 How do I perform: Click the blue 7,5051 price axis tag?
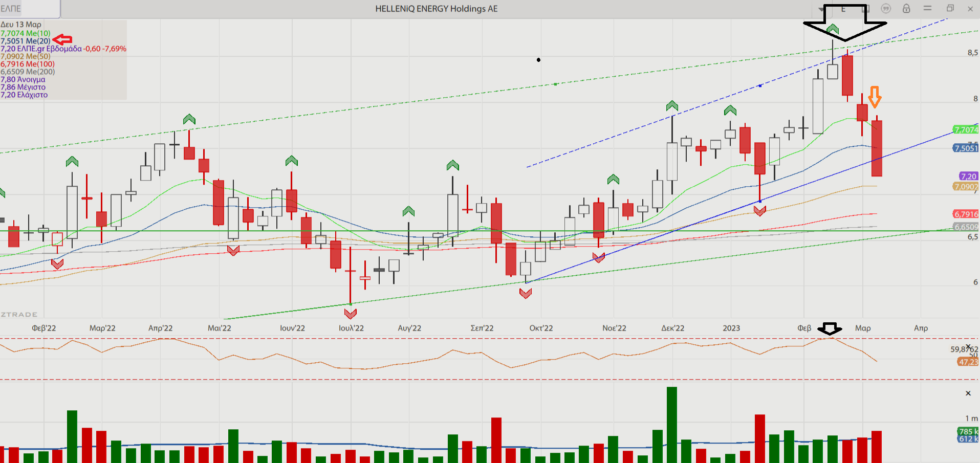(x=966, y=148)
